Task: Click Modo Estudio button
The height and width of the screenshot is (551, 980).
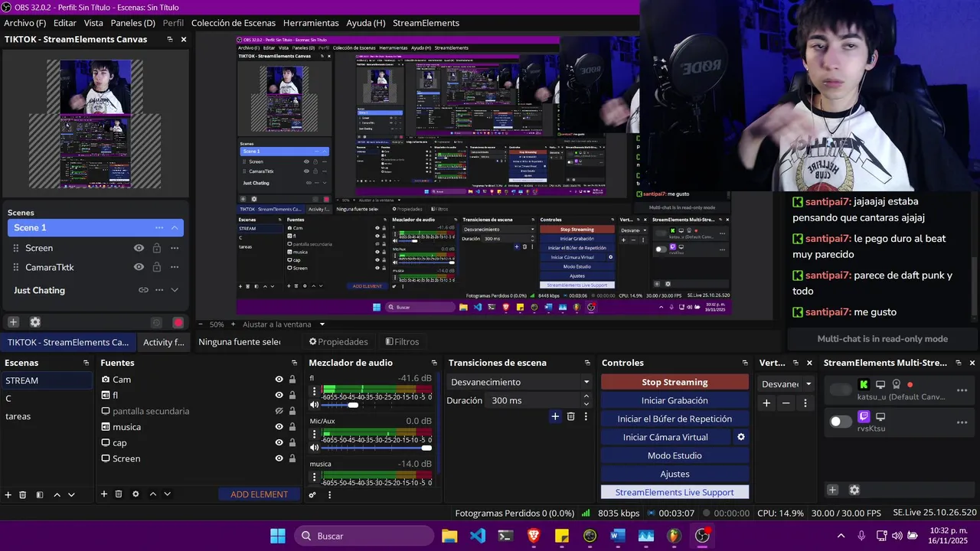Action: coord(675,455)
